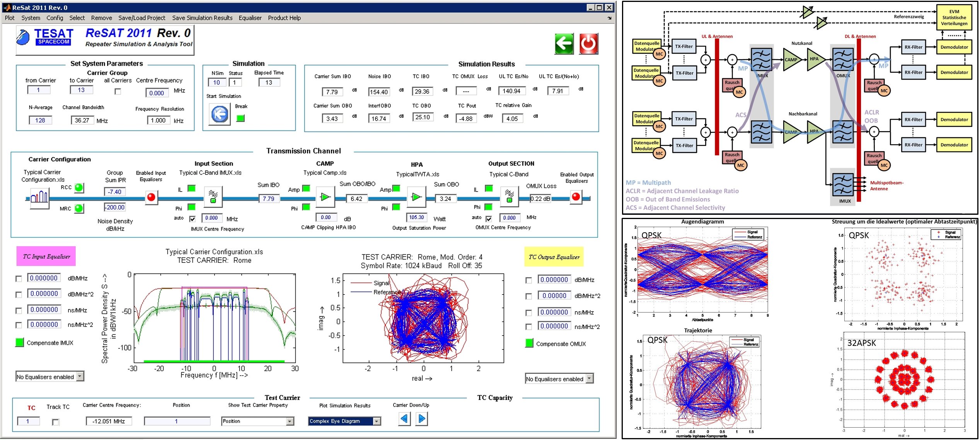The width and height of the screenshot is (980, 440).
Task: Click the red Enabled Input Equalisers lamp
Action: click(x=151, y=197)
